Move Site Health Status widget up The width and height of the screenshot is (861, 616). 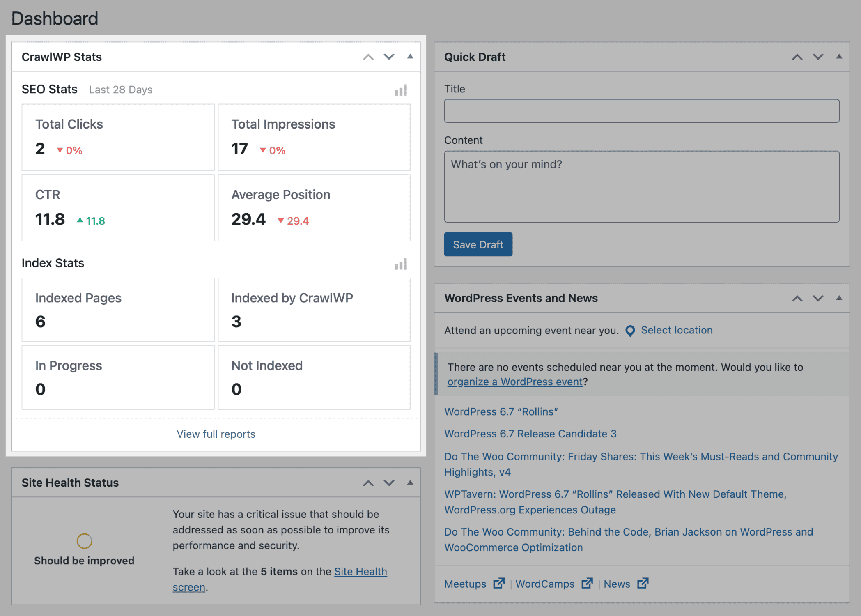click(368, 483)
